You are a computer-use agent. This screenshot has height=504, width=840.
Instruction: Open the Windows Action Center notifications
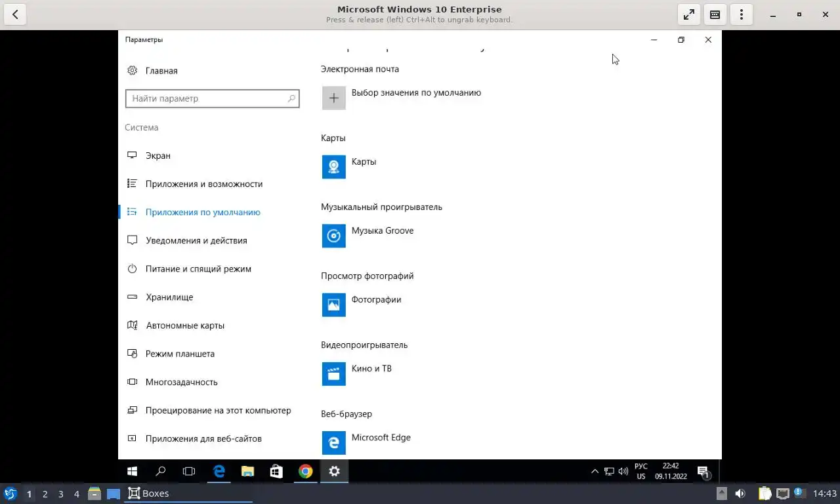coord(703,471)
